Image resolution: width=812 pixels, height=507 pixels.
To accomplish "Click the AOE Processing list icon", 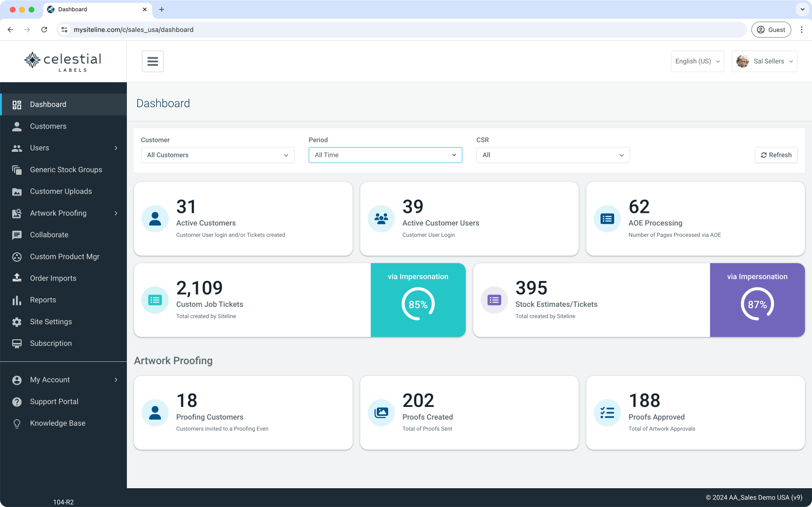I will pos(607,218).
